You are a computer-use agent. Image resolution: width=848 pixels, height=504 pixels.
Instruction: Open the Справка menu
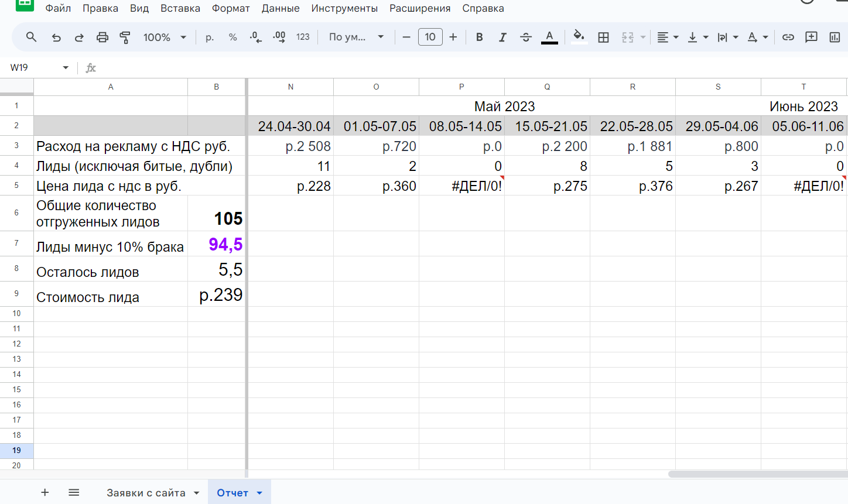(483, 8)
